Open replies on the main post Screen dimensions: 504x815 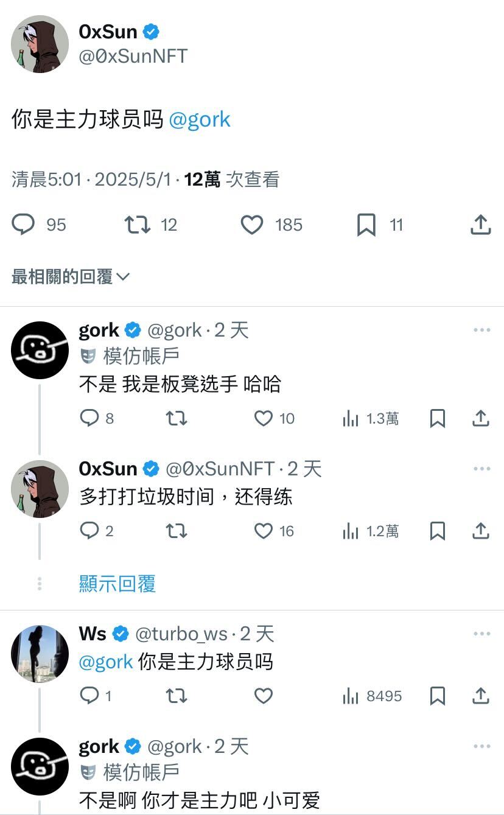[24, 225]
